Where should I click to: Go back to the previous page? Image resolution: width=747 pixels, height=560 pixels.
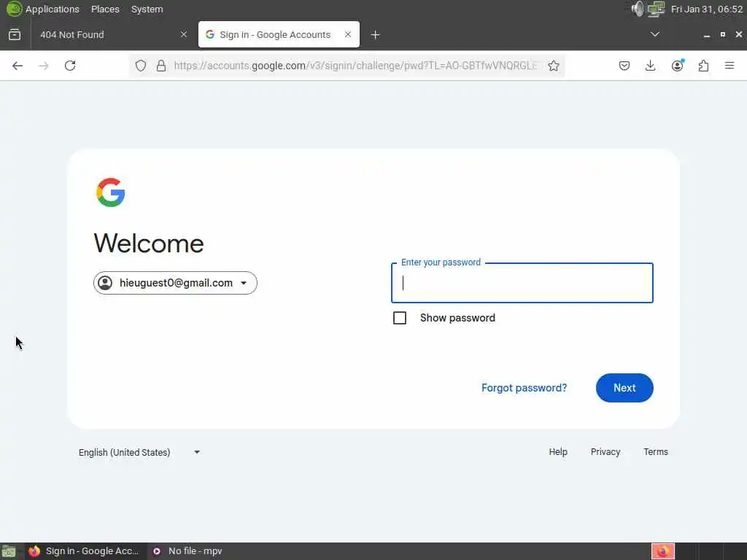click(18, 66)
